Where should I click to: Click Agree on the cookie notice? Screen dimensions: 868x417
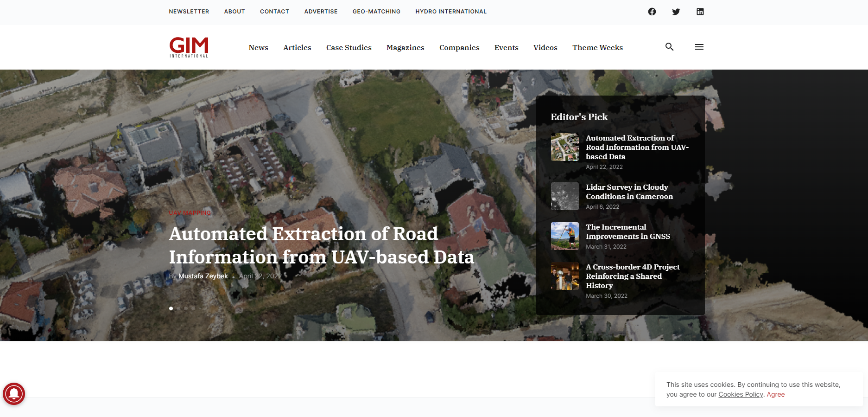775,394
